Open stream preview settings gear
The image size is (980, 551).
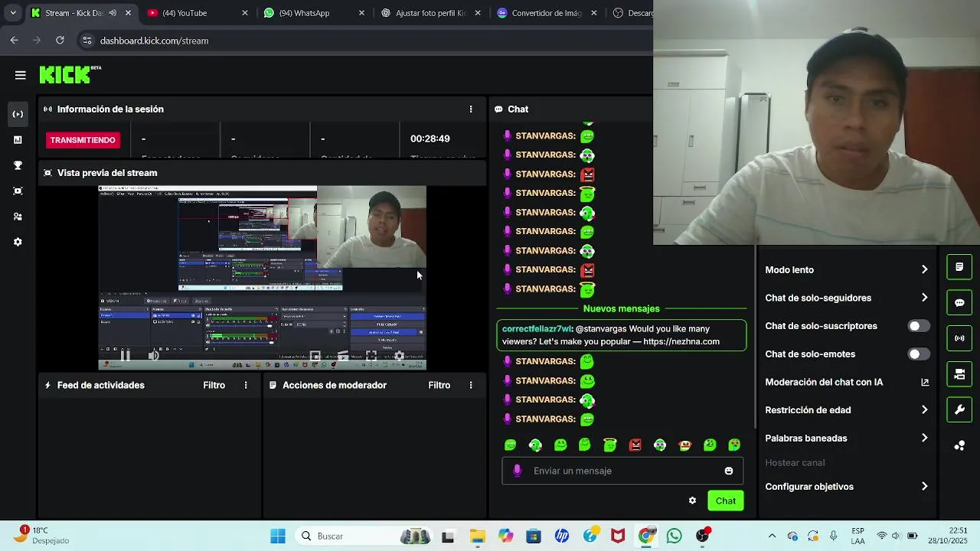pyautogui.click(x=399, y=356)
